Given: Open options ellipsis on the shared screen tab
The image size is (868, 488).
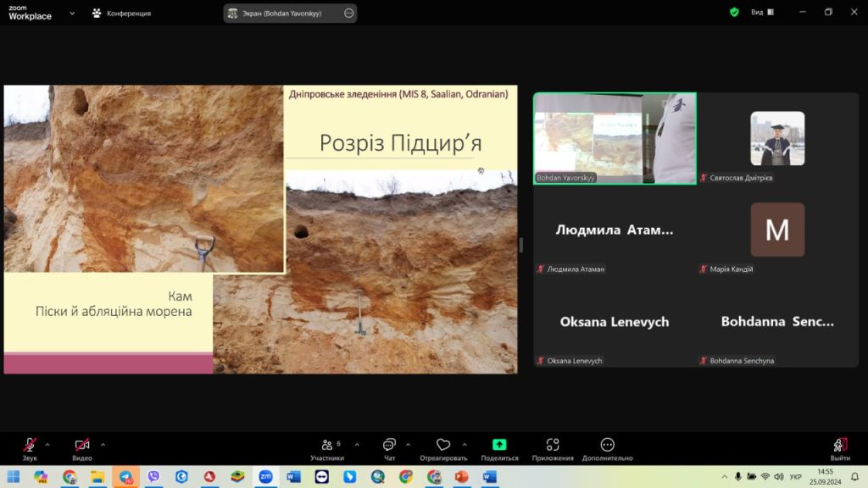Looking at the screenshot, I should 349,14.
